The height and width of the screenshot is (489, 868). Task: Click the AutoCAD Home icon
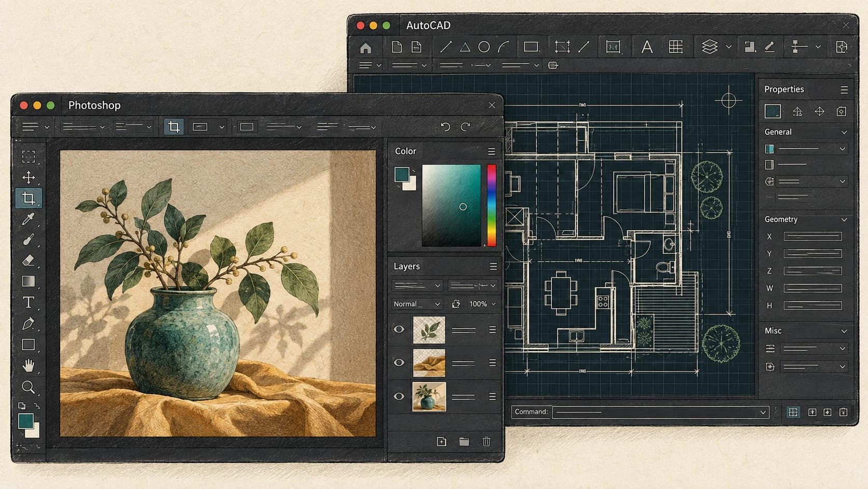(x=365, y=48)
